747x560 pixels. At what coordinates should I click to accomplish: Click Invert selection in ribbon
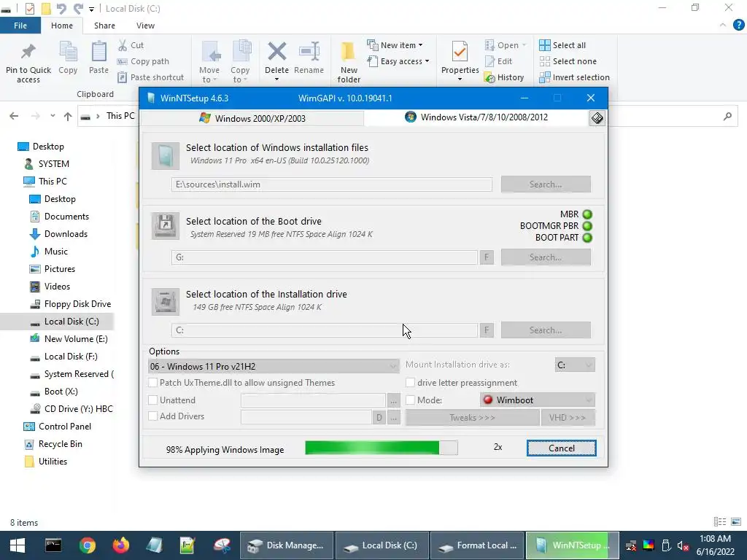(574, 77)
